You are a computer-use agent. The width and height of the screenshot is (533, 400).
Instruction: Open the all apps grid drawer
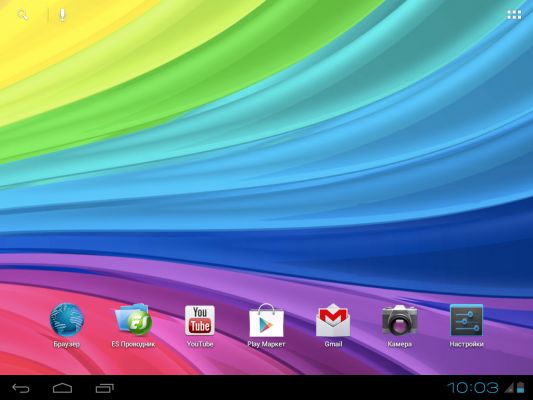pyautogui.click(x=514, y=15)
